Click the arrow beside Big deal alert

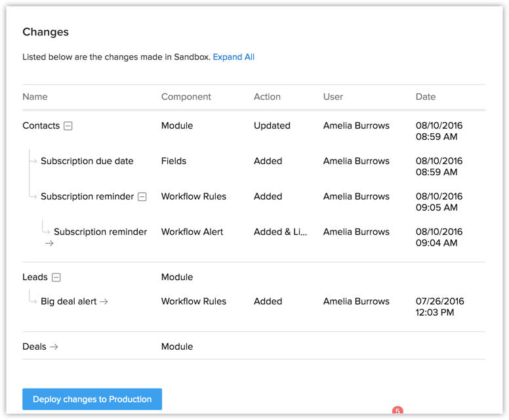104,302
